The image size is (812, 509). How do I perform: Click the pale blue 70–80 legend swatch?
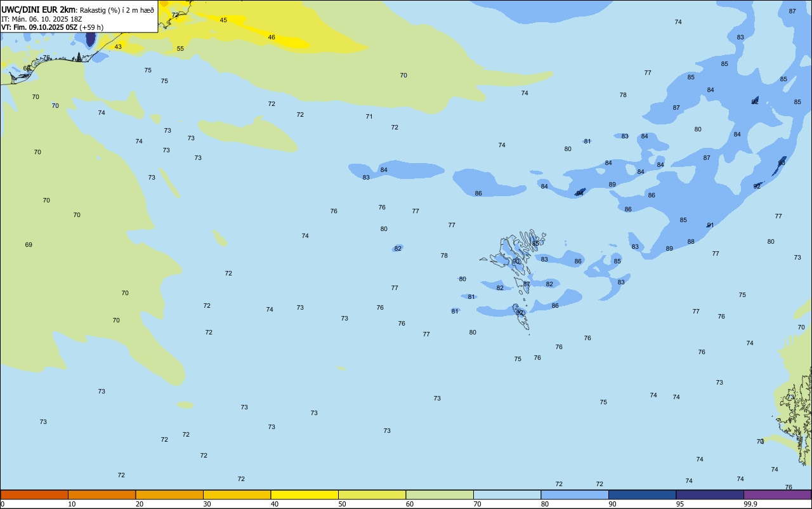pos(507,494)
